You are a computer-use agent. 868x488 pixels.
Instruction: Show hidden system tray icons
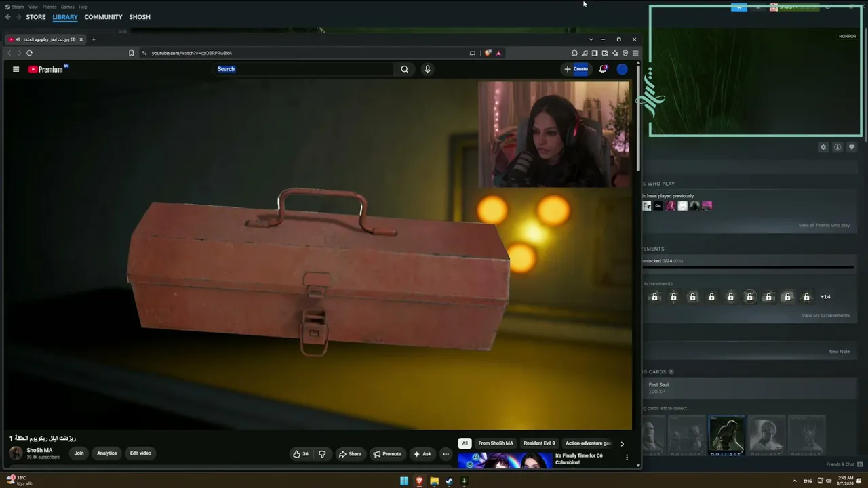[x=795, y=481]
